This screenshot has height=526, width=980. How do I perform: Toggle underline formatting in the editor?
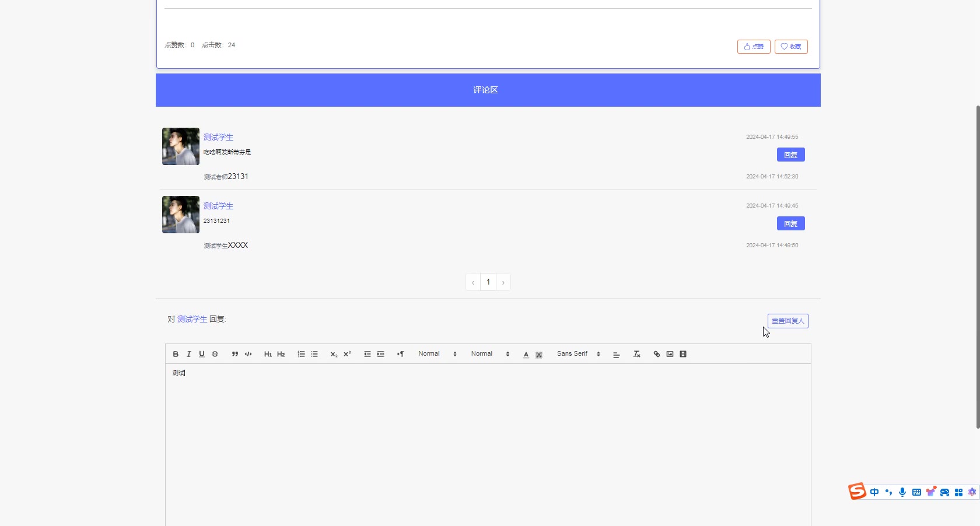click(202, 354)
